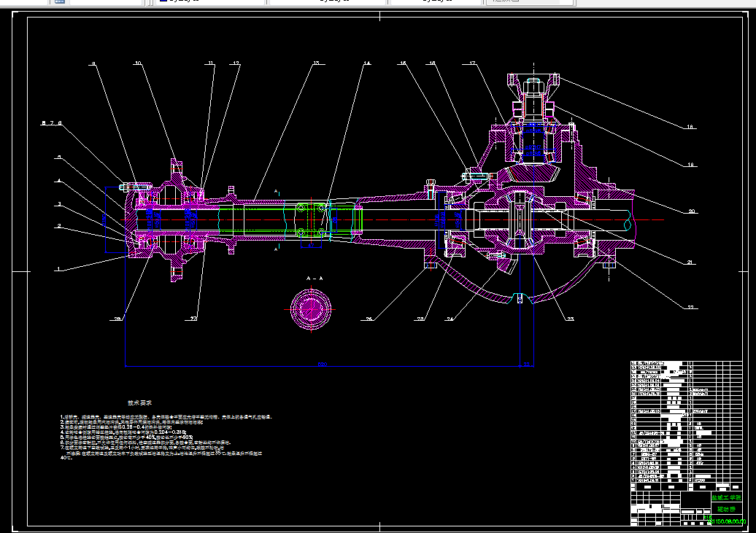Select part balloon number 3
This screenshot has height=533, width=756.
pyautogui.click(x=59, y=204)
